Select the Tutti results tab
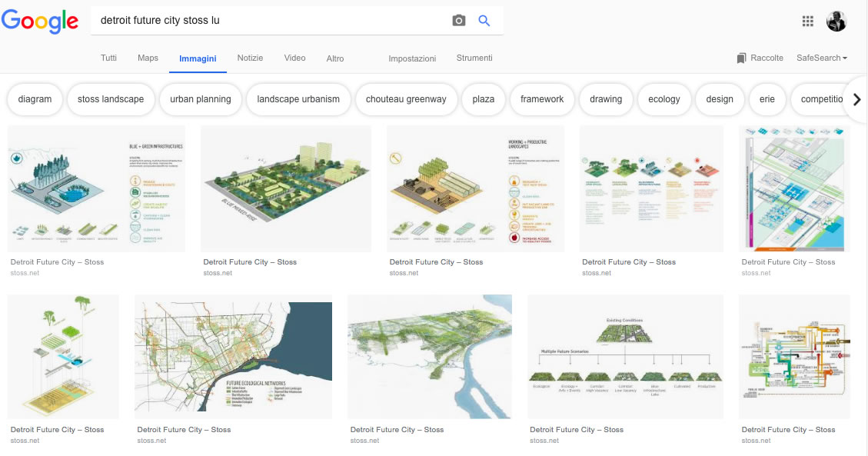This screenshot has width=868, height=456. click(x=109, y=58)
